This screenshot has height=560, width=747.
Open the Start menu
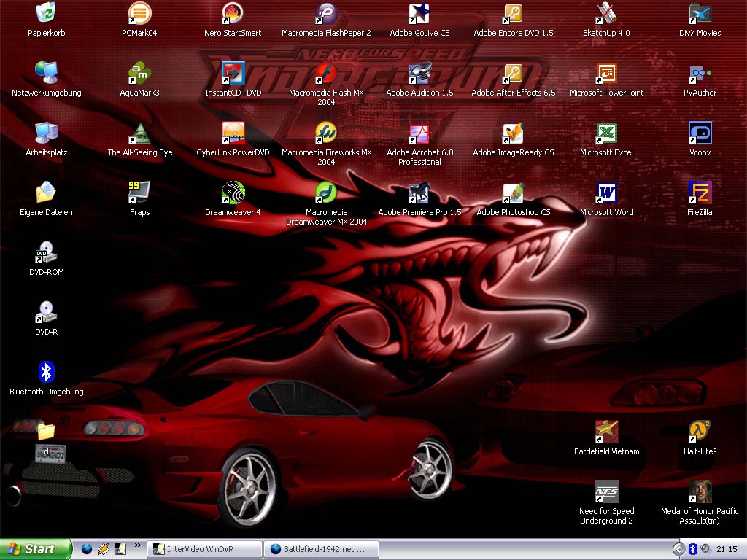coord(35,549)
